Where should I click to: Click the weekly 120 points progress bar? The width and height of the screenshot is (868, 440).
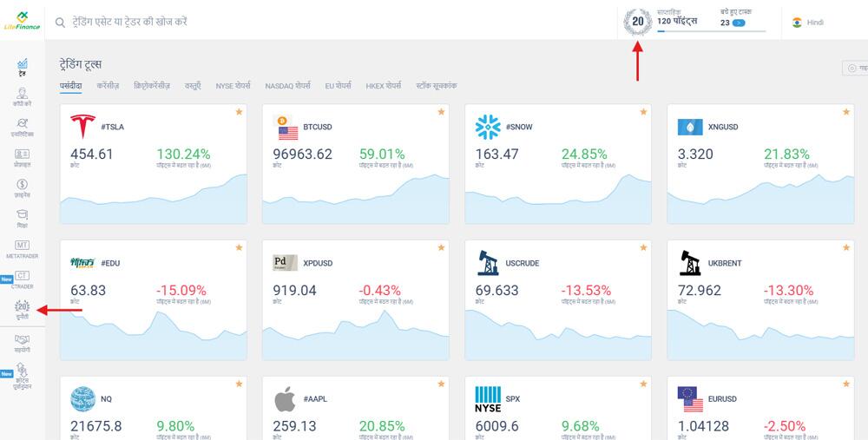(712, 31)
